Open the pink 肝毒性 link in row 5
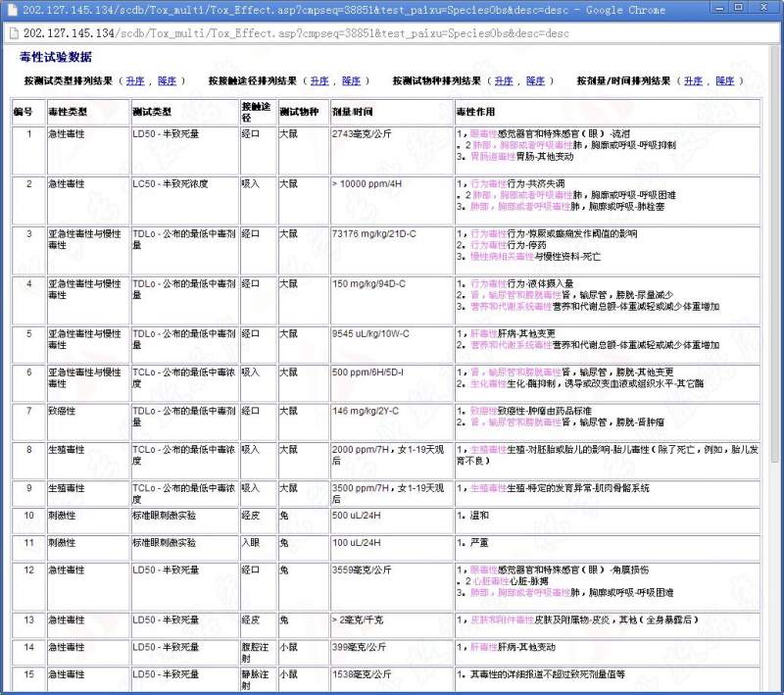 [x=484, y=333]
